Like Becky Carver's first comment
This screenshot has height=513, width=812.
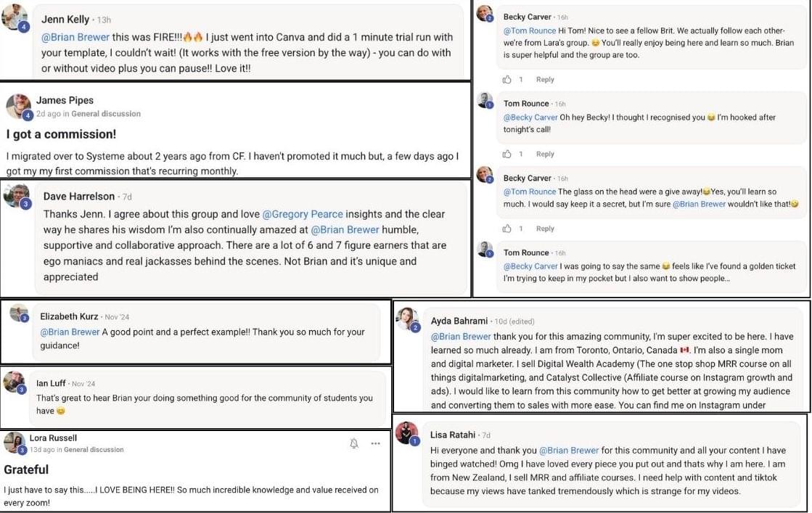pos(507,79)
